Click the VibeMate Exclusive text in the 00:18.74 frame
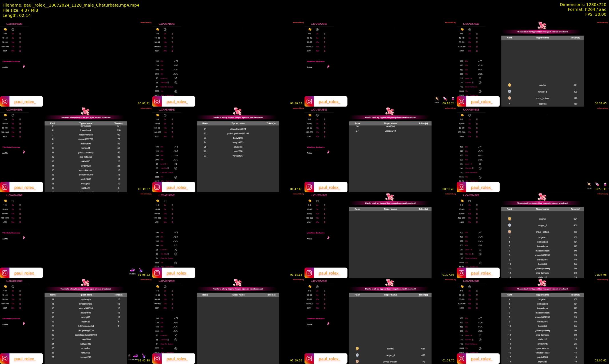The width and height of the screenshot is (609, 364). click(x=316, y=61)
